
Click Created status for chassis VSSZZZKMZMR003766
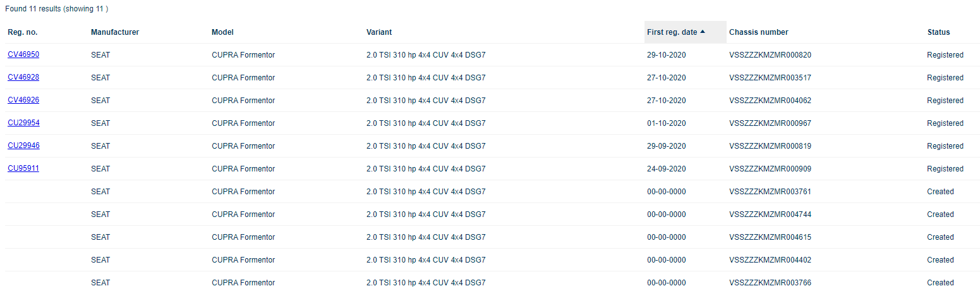coord(940,283)
